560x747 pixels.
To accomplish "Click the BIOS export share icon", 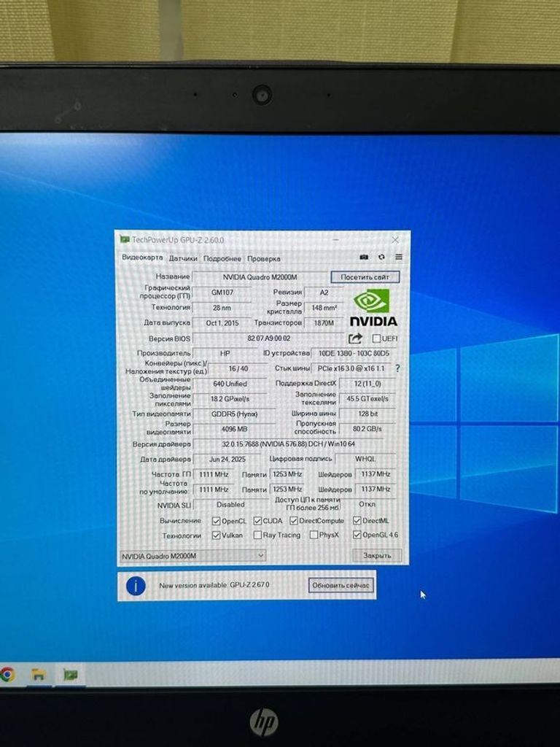I will point(355,338).
